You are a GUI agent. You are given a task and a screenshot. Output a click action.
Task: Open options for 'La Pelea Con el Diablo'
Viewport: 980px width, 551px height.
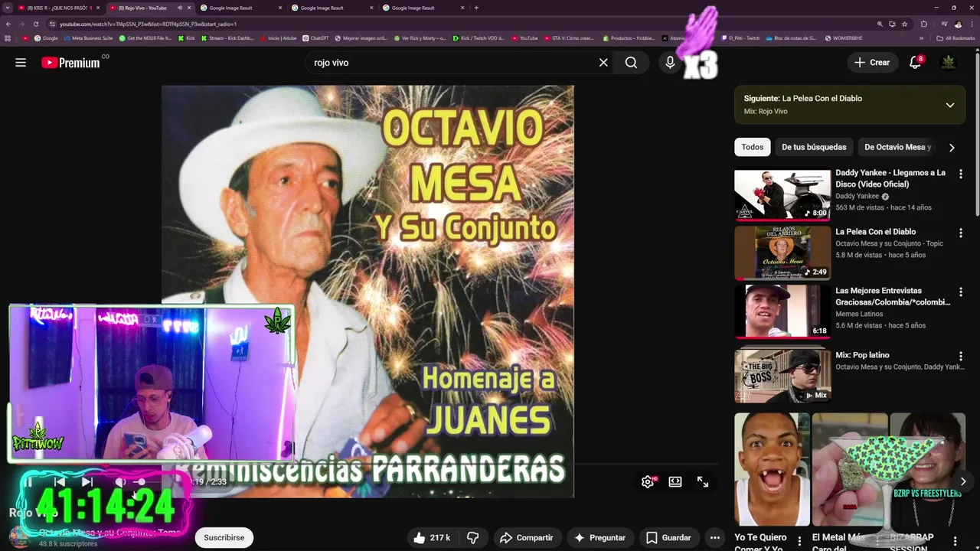click(961, 233)
